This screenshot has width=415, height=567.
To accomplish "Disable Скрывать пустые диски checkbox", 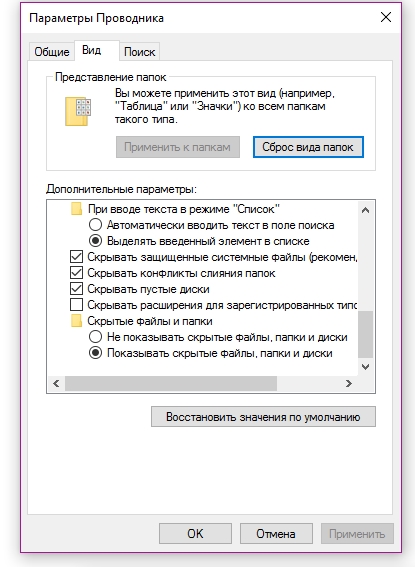I will pyautogui.click(x=76, y=289).
